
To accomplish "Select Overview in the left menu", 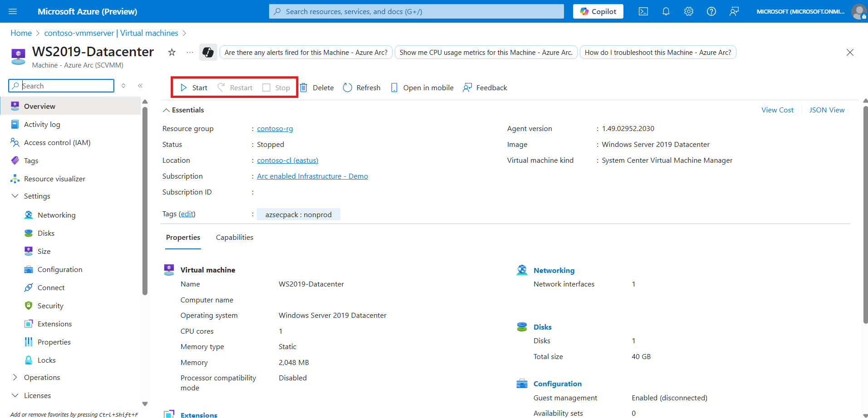I will (x=70, y=106).
